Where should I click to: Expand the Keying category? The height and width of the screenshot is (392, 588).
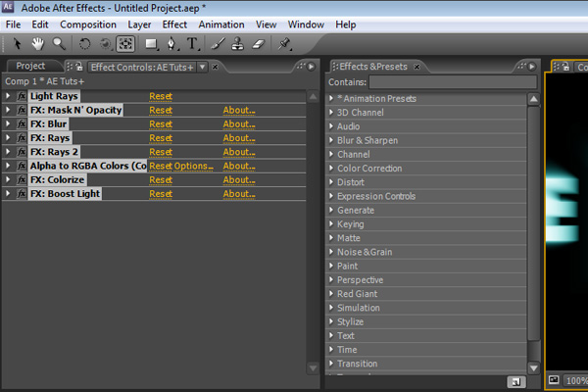coord(331,224)
